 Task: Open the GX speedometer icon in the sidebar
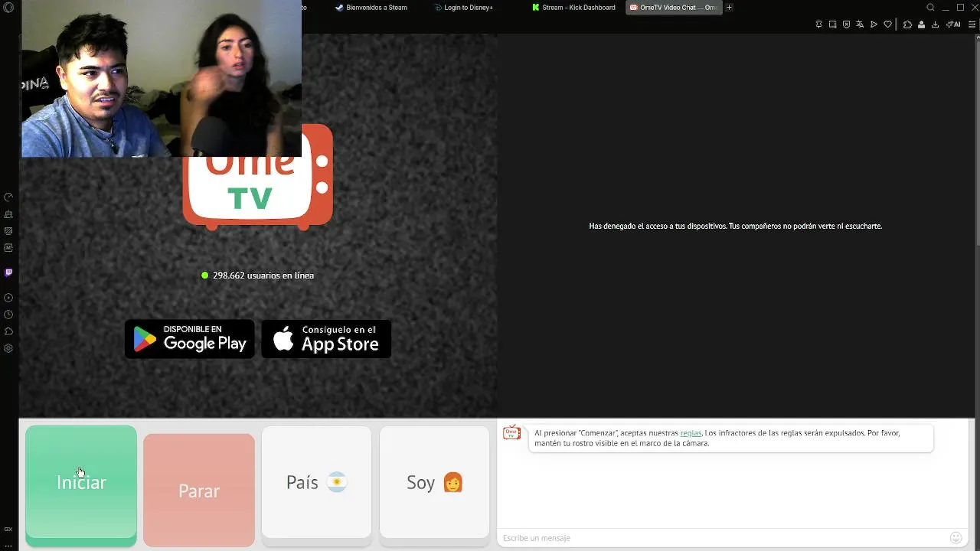(x=8, y=197)
